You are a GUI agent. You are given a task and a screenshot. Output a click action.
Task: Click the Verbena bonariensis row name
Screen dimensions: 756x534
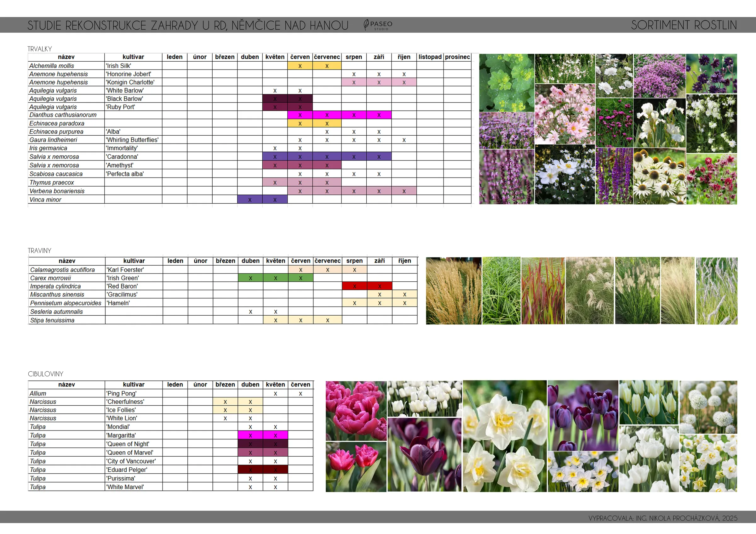(x=57, y=191)
